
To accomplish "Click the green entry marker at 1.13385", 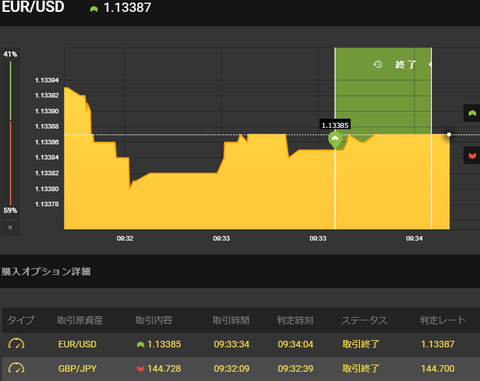I will [335, 139].
